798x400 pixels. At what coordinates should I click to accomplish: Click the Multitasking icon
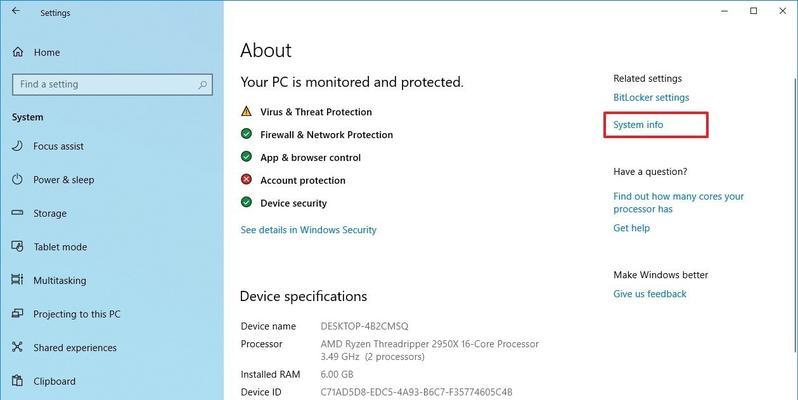click(x=17, y=280)
